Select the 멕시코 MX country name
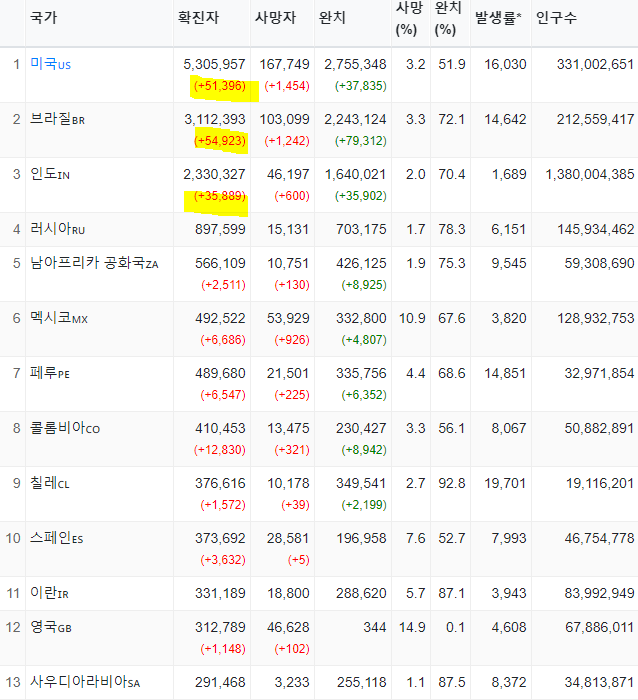The image size is (638, 700). pyautogui.click(x=58, y=318)
